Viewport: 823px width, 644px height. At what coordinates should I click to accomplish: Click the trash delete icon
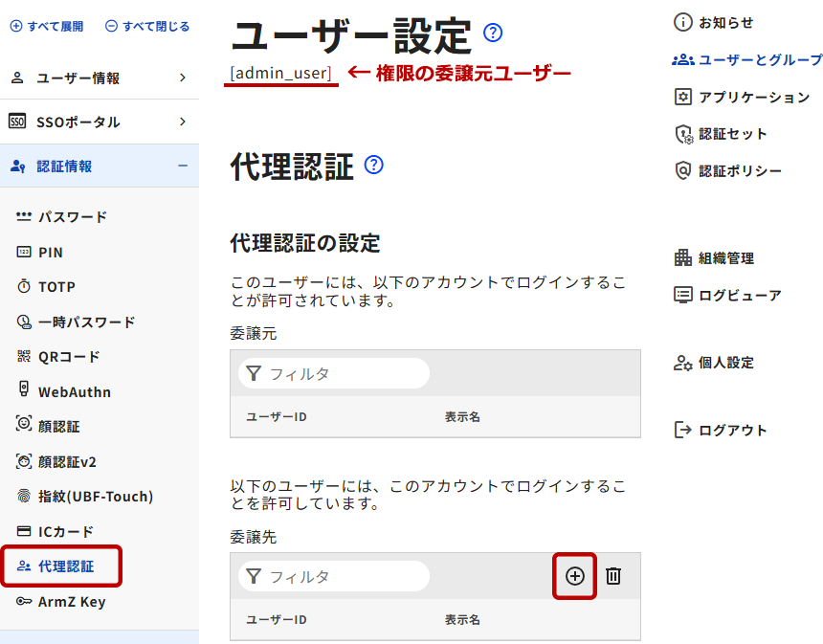[x=613, y=576]
